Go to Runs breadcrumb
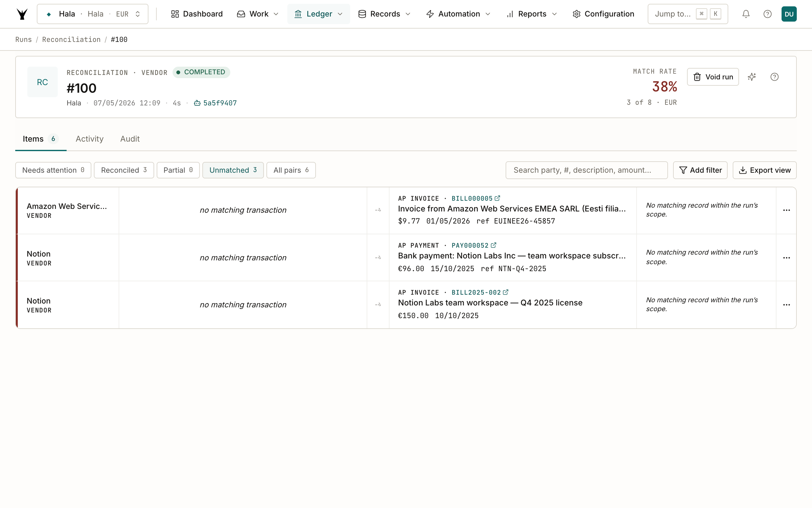812x508 pixels. 23,40
